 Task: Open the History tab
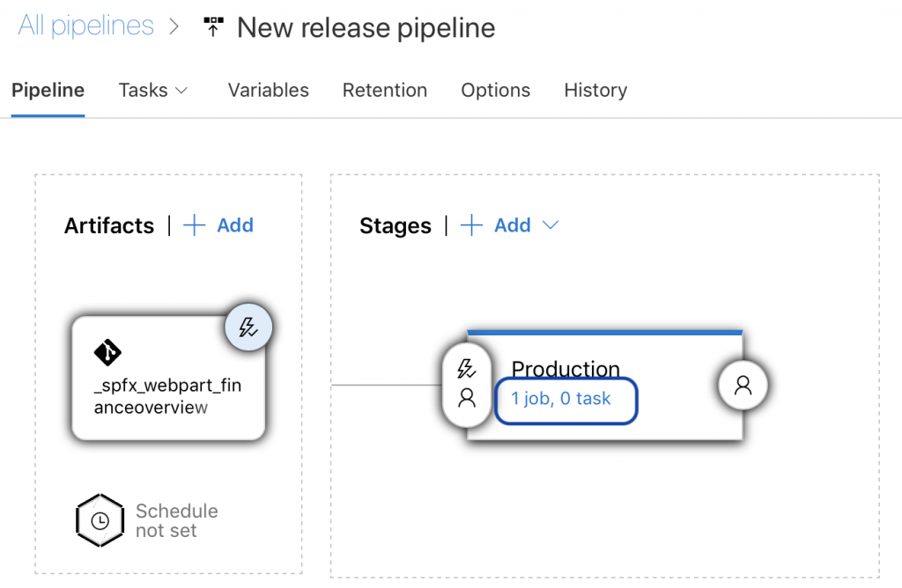pyautogui.click(x=595, y=91)
